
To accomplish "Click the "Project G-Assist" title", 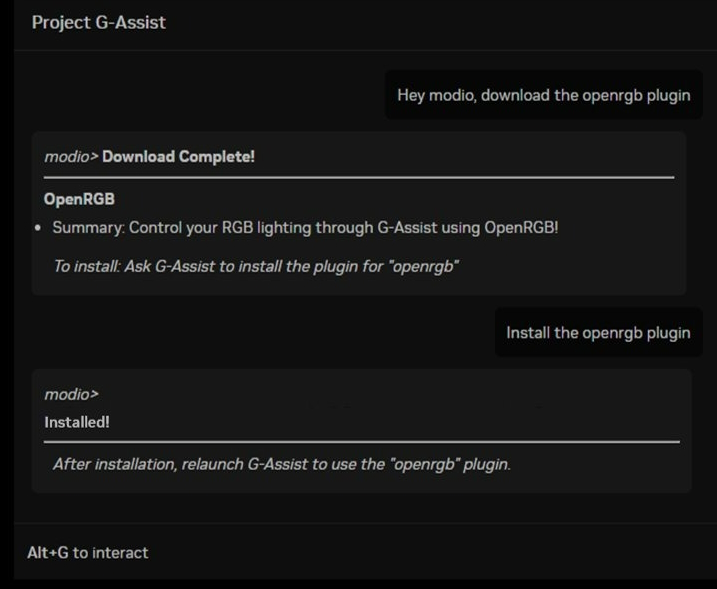I will point(98,22).
